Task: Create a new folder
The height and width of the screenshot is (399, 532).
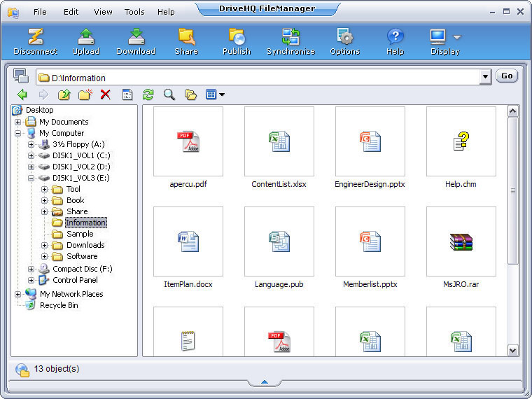Action: click(x=85, y=94)
